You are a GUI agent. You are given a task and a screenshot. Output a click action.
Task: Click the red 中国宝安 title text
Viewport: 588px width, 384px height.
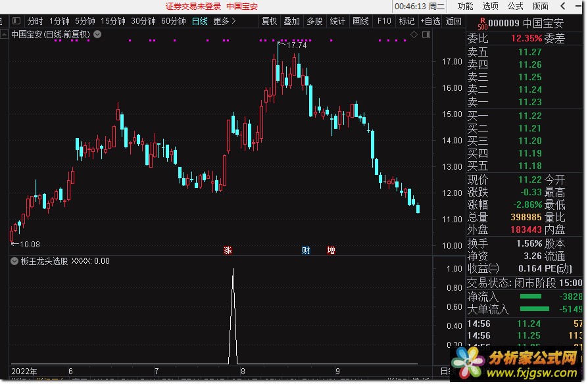[242, 6]
